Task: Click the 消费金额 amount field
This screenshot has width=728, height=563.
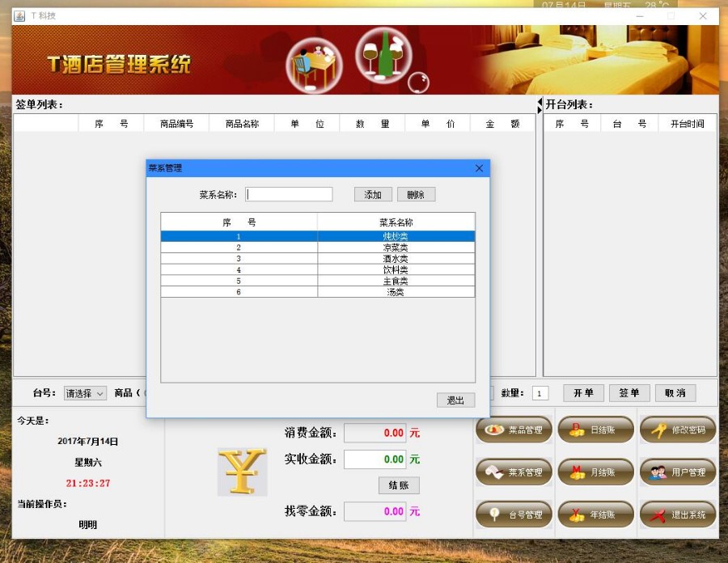Action: (375, 433)
